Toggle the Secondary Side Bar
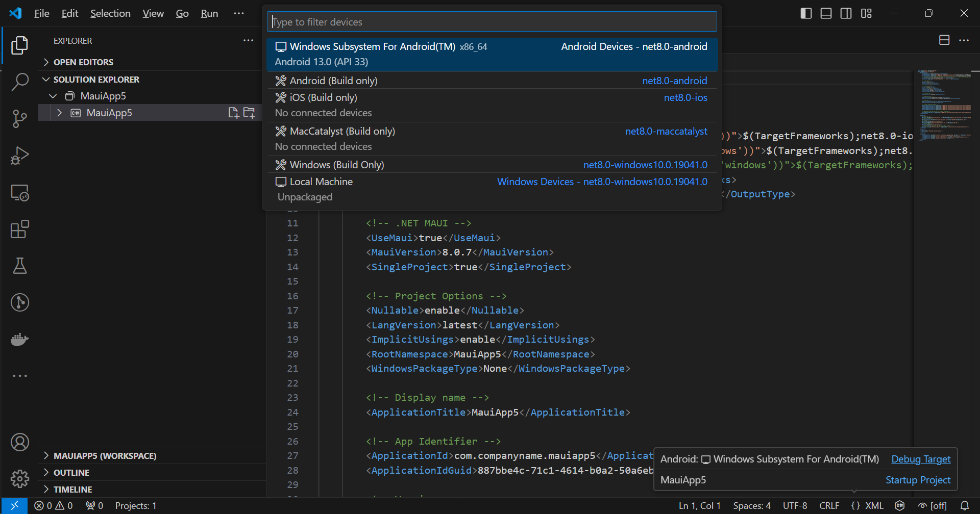Screen dimensions: 980x514 846,13
